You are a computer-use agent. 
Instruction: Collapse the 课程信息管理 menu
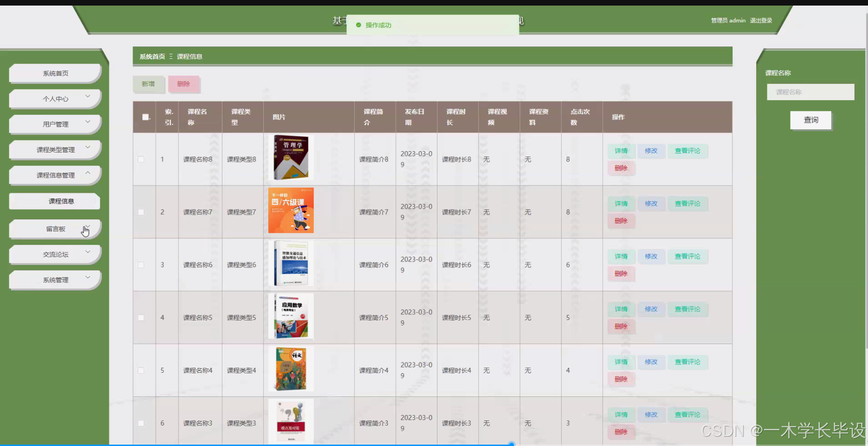tap(55, 175)
